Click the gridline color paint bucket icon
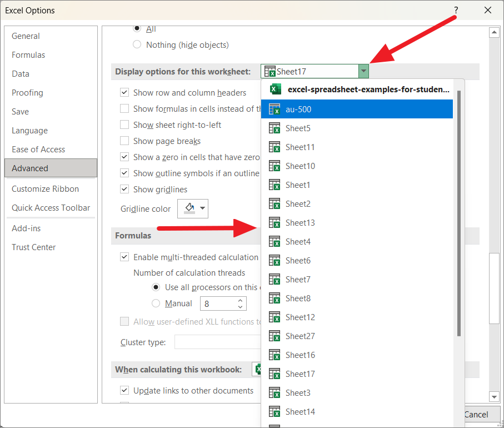504x428 pixels. click(189, 208)
